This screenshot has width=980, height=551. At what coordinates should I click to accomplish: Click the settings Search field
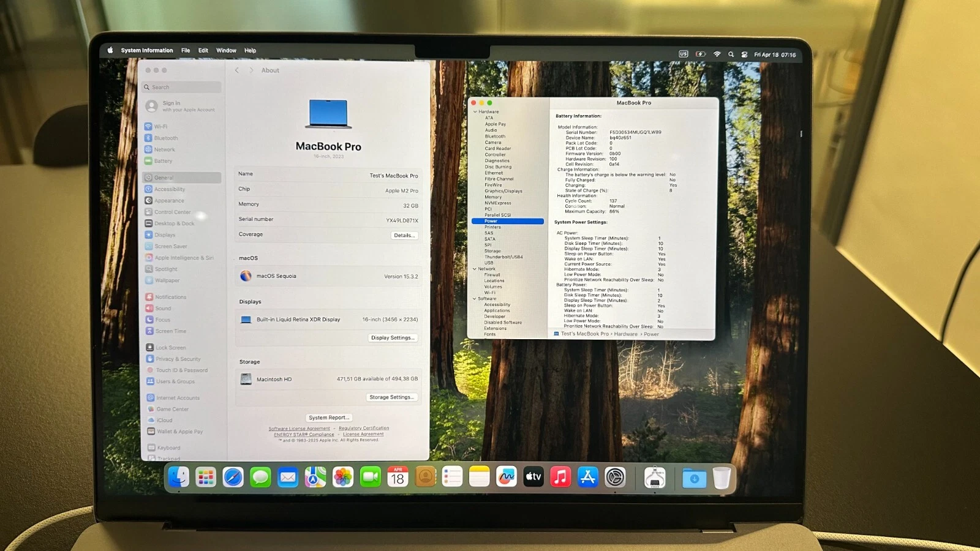pos(182,87)
